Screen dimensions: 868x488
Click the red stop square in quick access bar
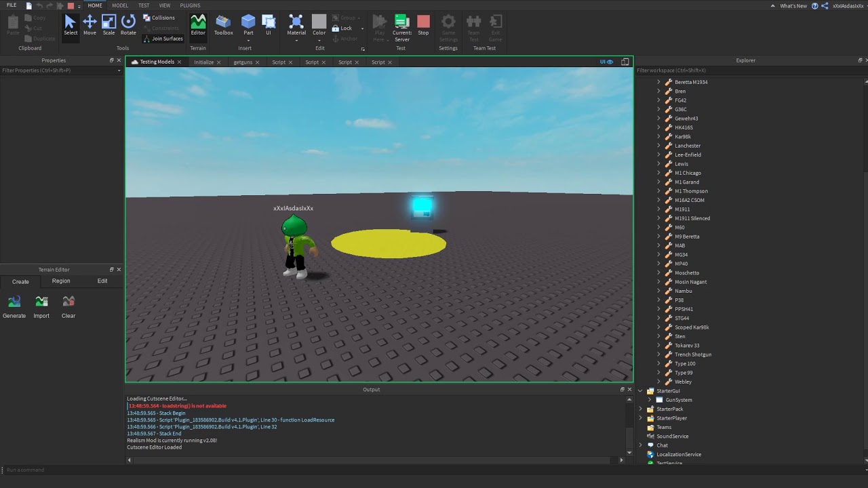pyautogui.click(x=71, y=5)
